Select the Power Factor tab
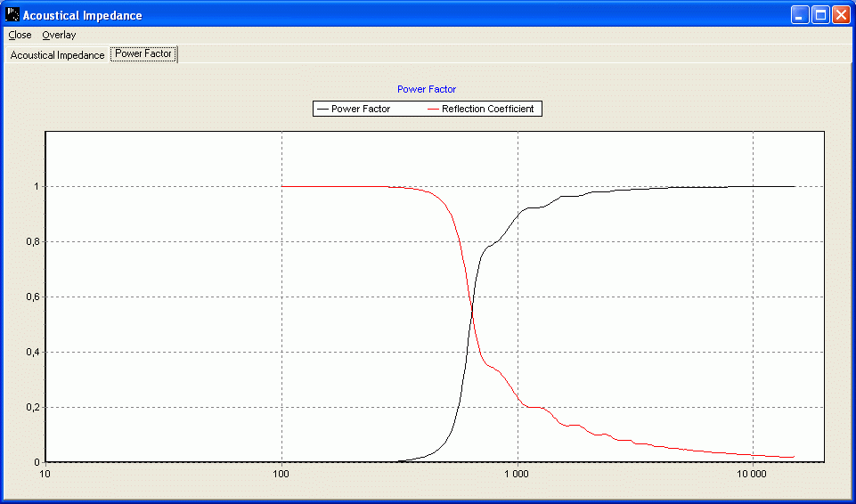 tap(143, 54)
